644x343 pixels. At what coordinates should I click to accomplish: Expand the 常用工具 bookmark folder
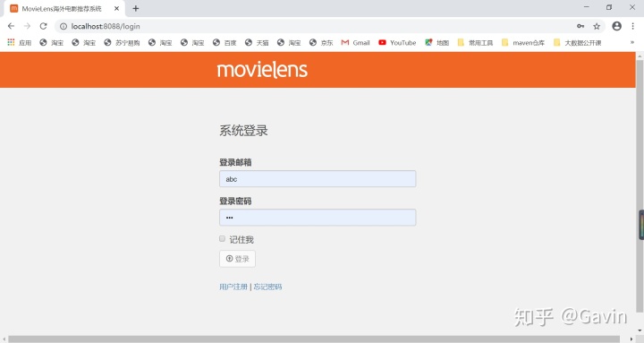coord(475,42)
